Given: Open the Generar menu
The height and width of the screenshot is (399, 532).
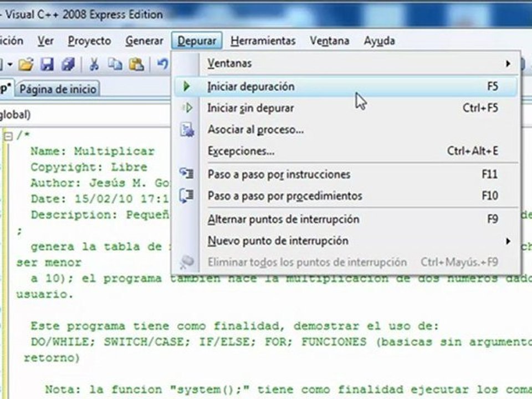Looking at the screenshot, I should (x=145, y=40).
